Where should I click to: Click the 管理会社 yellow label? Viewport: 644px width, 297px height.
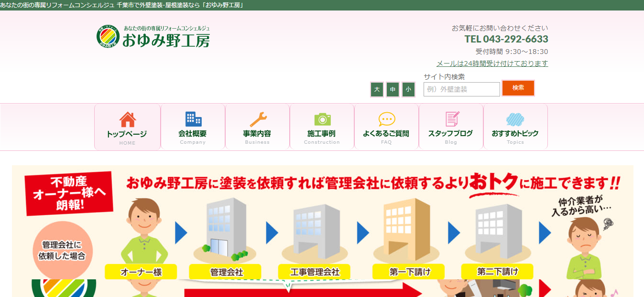coord(226,272)
